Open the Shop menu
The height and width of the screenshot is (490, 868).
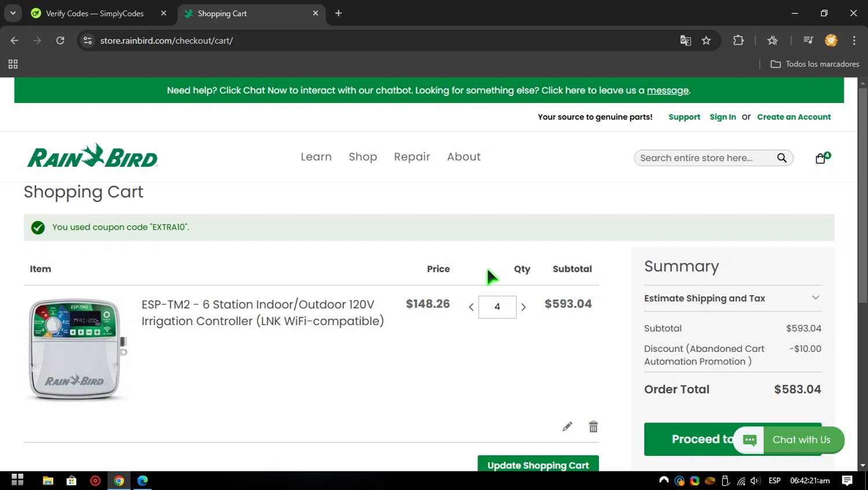click(363, 157)
